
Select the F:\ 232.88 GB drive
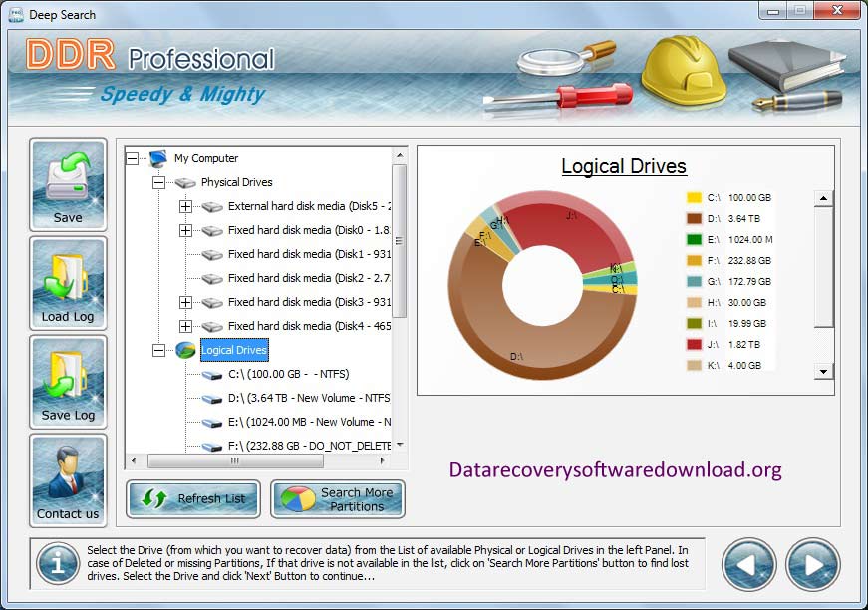(x=309, y=446)
